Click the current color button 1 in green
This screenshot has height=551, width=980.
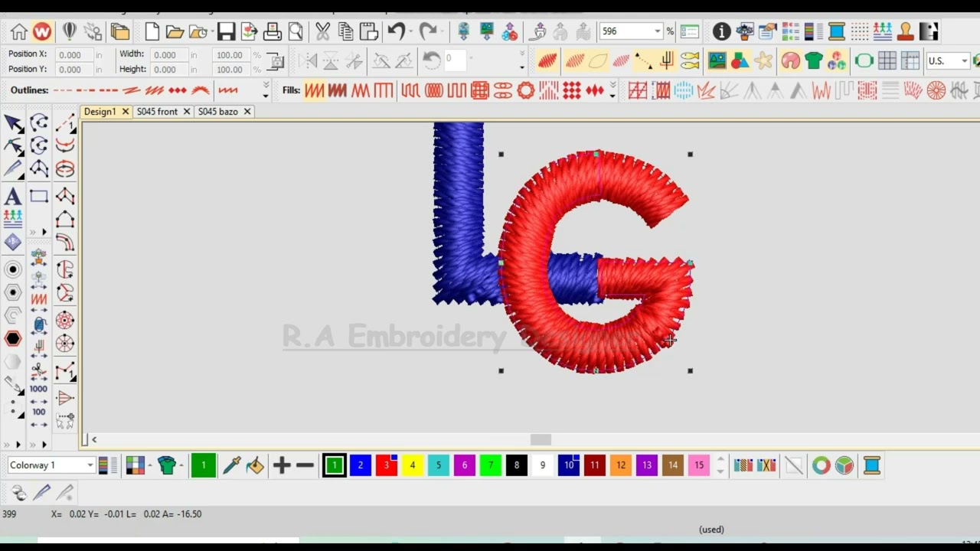click(203, 465)
